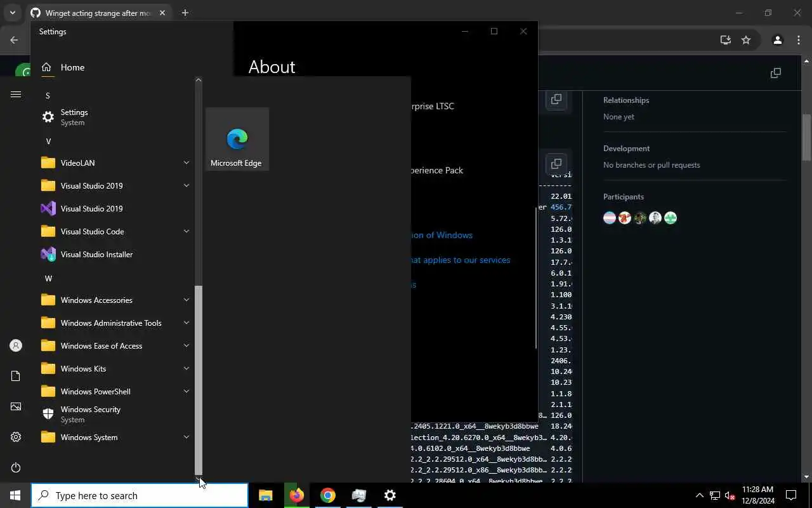Expand Windows Accessories folder chevron
Image resolution: width=812 pixels, height=508 pixels.
point(187,300)
